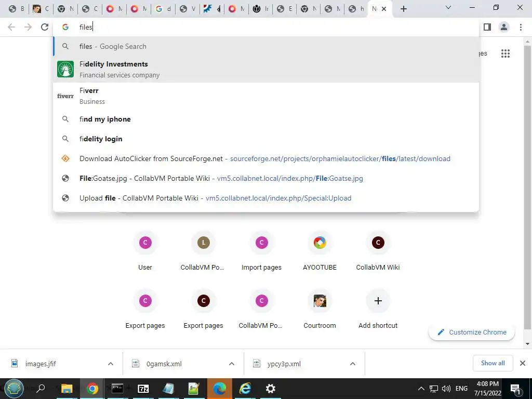Viewport: 532px width, 399px height.
Task: Close the current New Tab tab
Action: click(x=384, y=9)
